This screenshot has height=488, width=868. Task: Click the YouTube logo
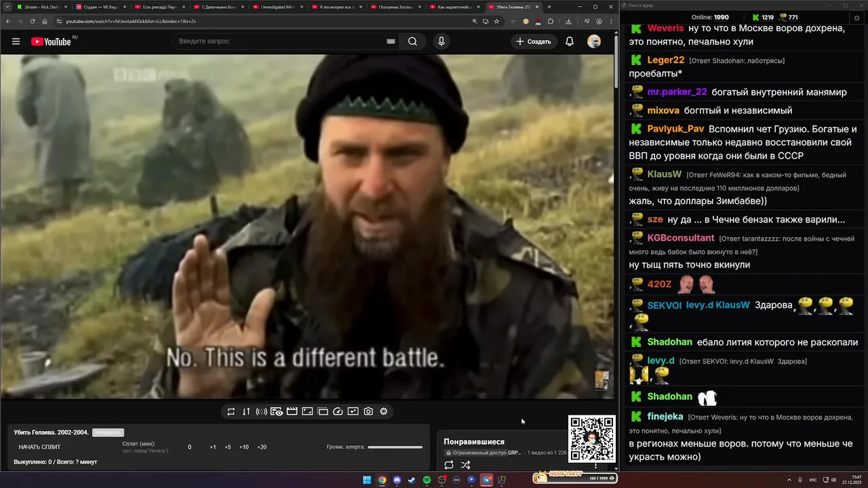[51, 41]
